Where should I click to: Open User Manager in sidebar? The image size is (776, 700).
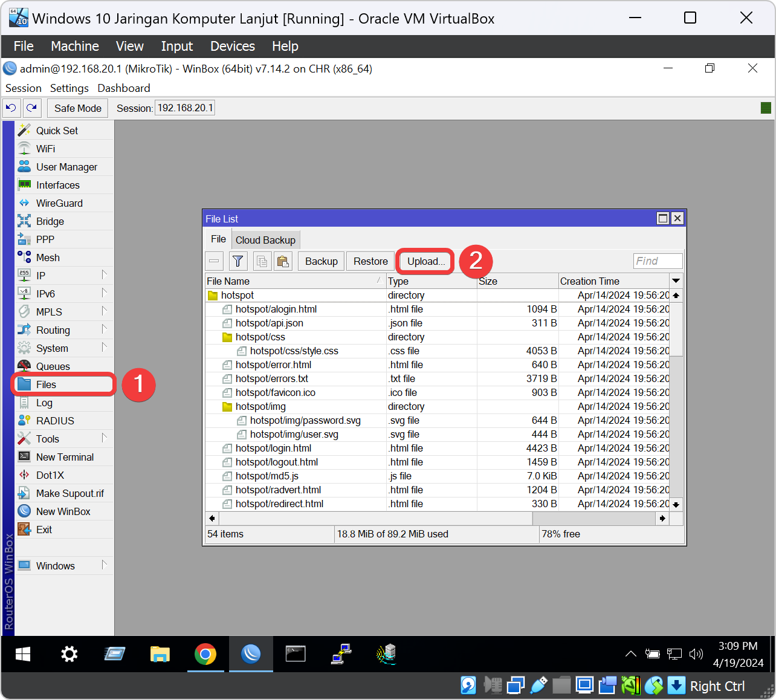tap(64, 167)
